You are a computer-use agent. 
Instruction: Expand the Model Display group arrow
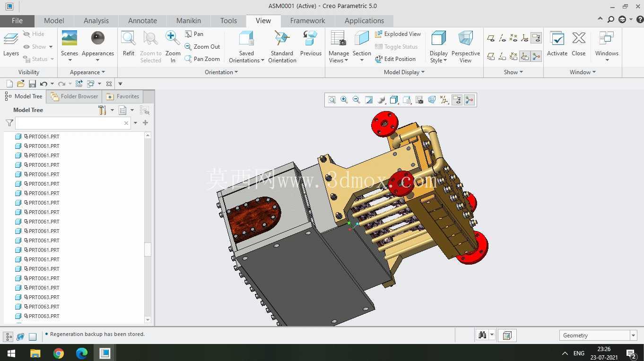click(x=423, y=72)
